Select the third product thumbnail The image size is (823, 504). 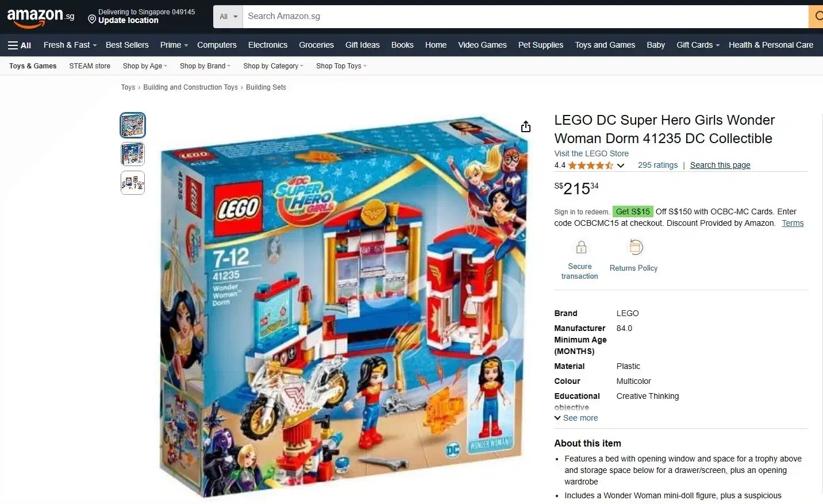(133, 183)
